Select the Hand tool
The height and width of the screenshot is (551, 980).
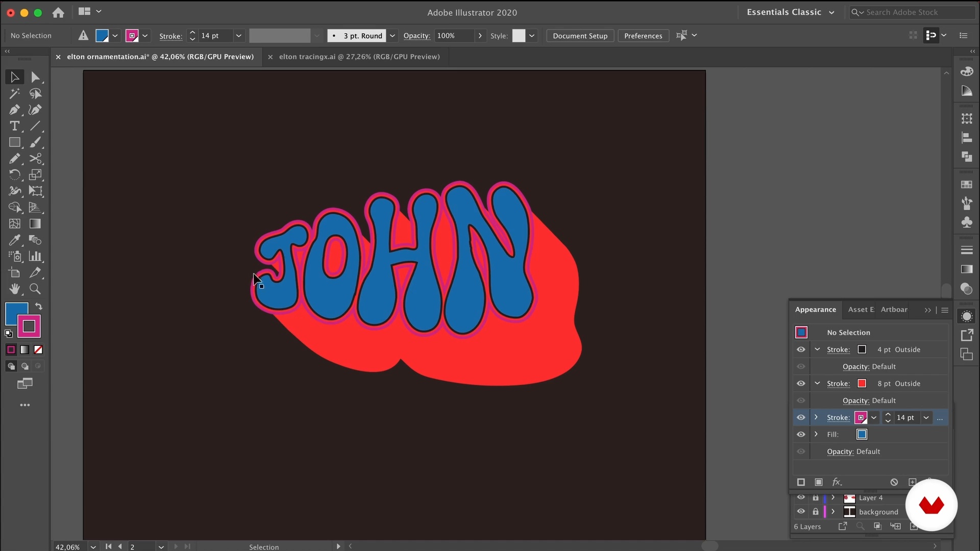coord(14,289)
